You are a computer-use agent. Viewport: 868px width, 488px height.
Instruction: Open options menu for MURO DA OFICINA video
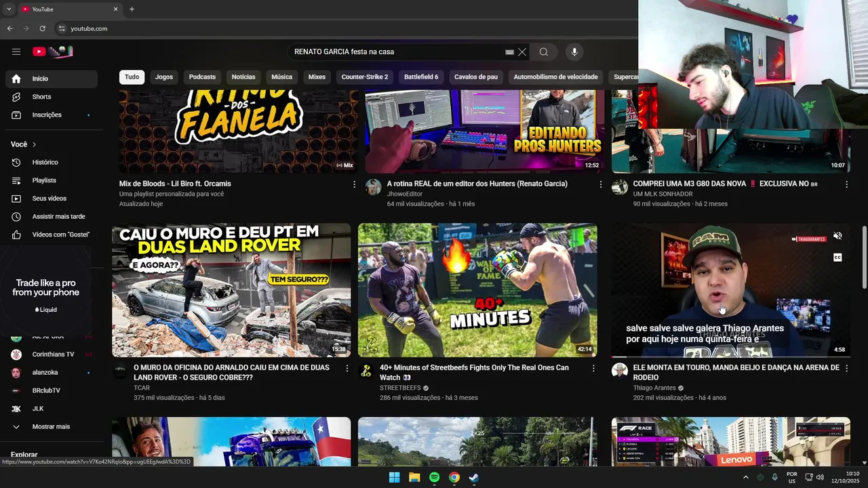coord(347,368)
